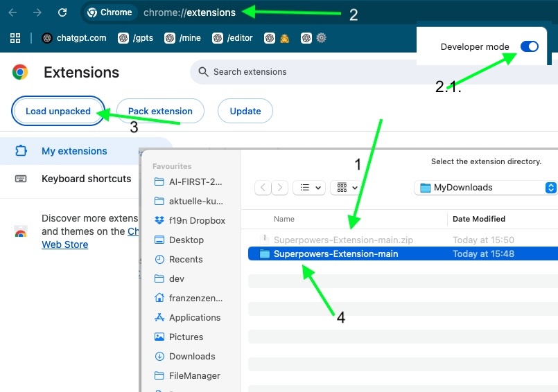558x392 pixels.
Task: Click the chrome://extensions address bar
Action: [x=189, y=12]
